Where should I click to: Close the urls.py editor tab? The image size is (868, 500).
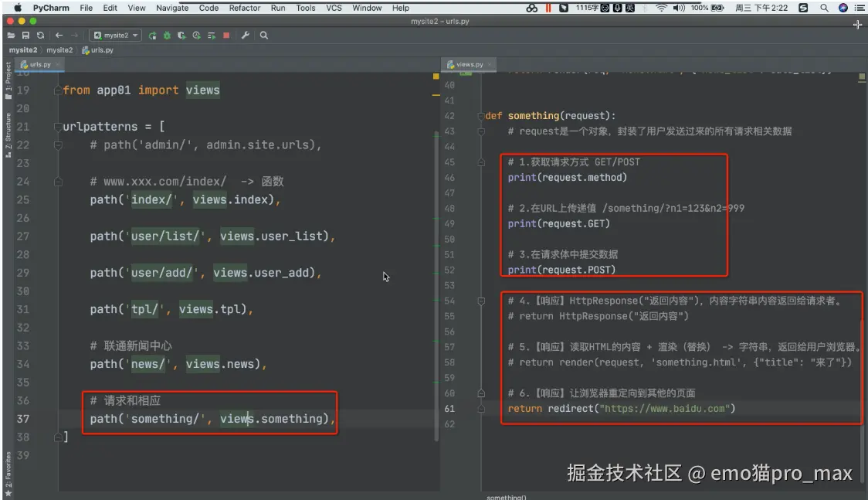[x=57, y=64]
